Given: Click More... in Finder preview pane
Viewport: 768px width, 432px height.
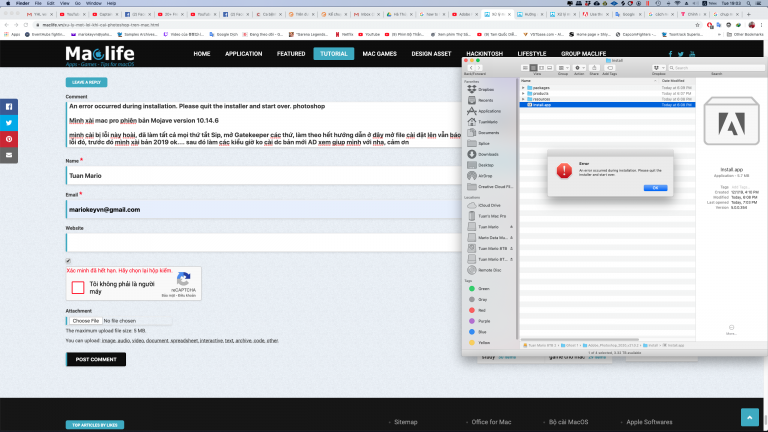Looking at the screenshot, I should pos(731,330).
